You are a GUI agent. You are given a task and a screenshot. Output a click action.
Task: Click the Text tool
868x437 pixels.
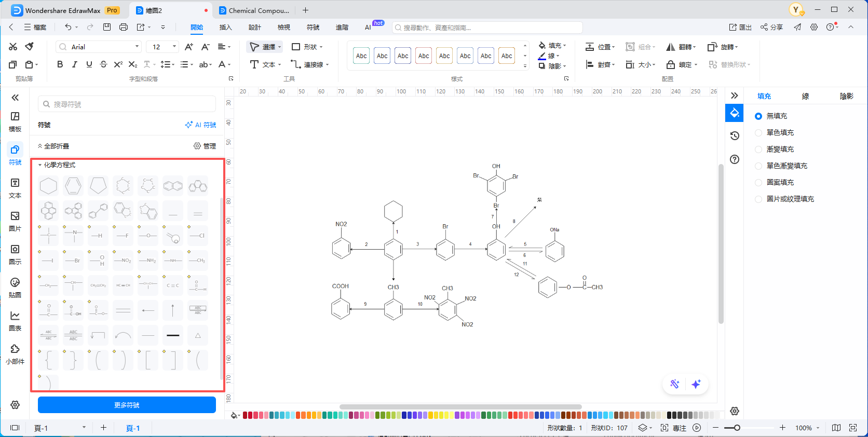(265, 64)
